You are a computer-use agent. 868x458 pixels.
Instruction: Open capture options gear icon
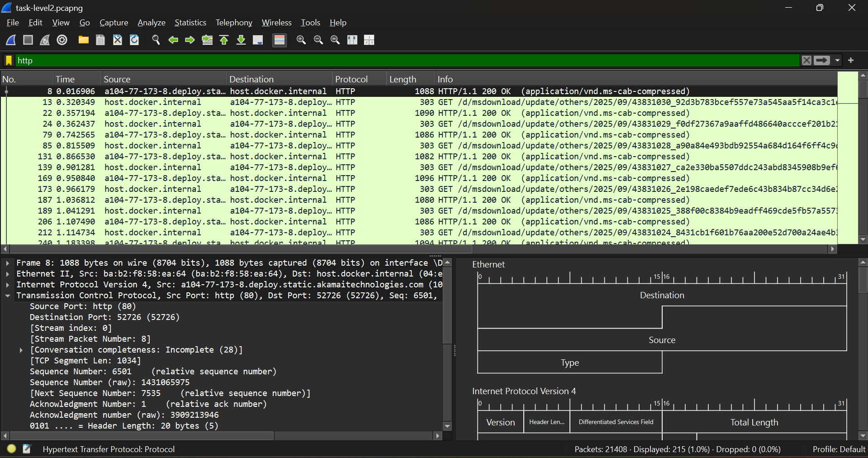pyautogui.click(x=62, y=40)
